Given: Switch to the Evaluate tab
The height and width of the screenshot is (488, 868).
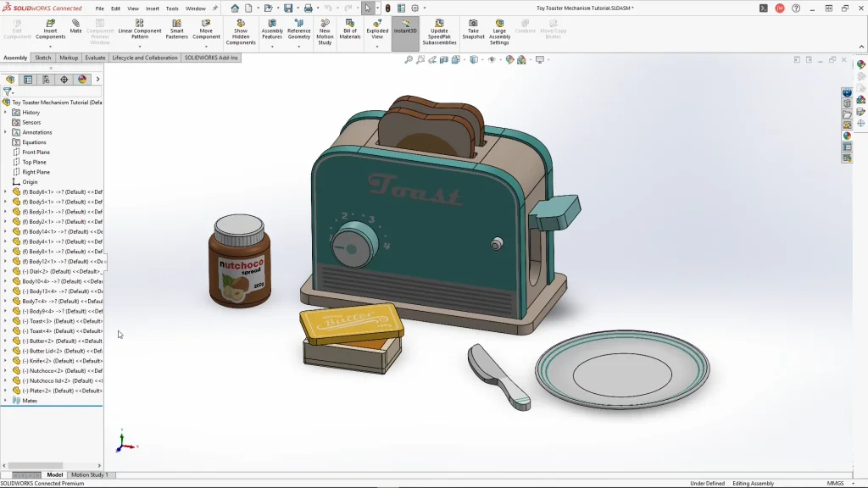Looking at the screenshot, I should (95, 58).
